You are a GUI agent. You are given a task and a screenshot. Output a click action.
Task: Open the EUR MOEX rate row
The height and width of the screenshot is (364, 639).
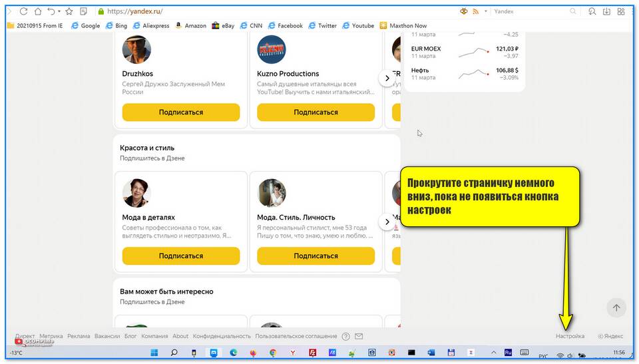click(x=465, y=52)
